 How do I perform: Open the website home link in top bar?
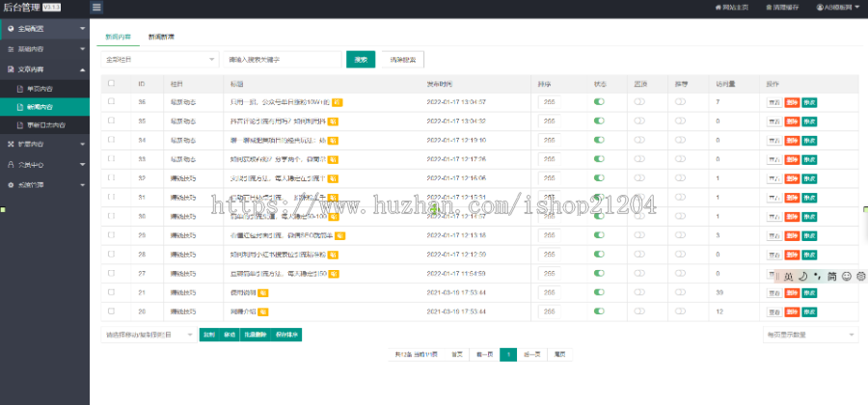coord(732,7)
